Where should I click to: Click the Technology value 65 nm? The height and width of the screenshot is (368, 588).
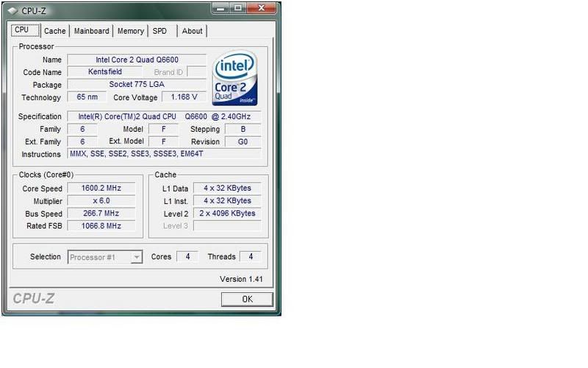[x=87, y=97]
